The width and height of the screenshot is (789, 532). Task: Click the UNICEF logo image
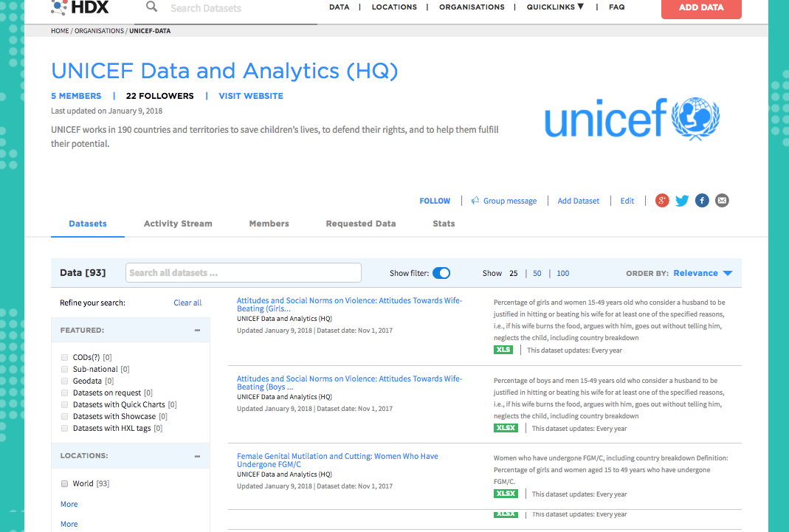[x=631, y=120]
